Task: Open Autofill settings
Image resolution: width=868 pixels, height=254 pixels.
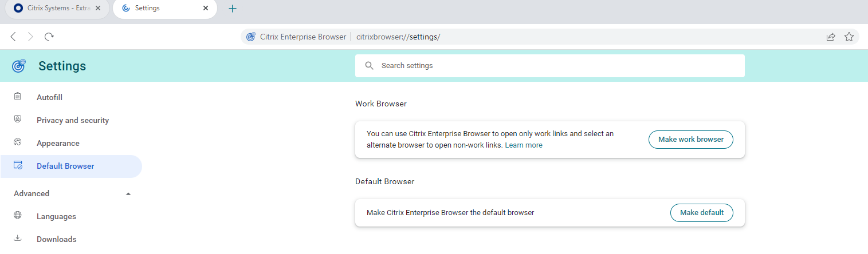Action: point(49,97)
